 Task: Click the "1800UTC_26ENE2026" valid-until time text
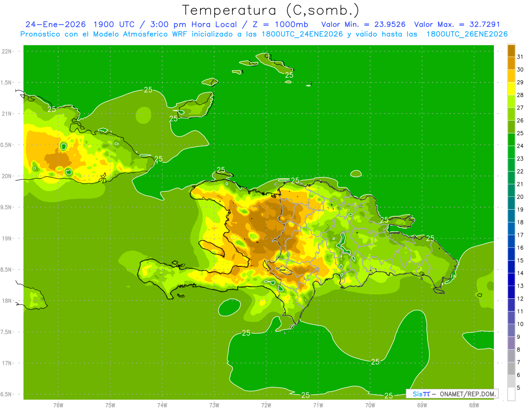pyautogui.click(x=467, y=34)
